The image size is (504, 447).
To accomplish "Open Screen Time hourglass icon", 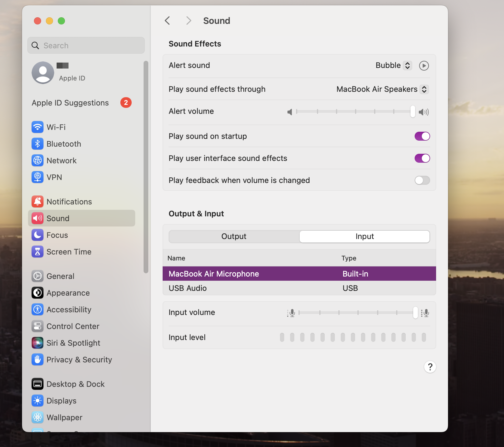I will tap(37, 252).
